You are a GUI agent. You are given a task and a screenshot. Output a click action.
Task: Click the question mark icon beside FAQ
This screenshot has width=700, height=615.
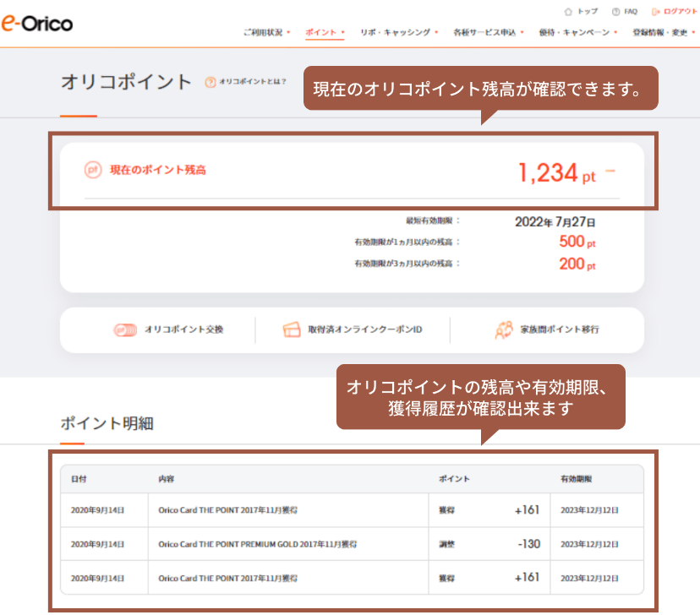(615, 11)
